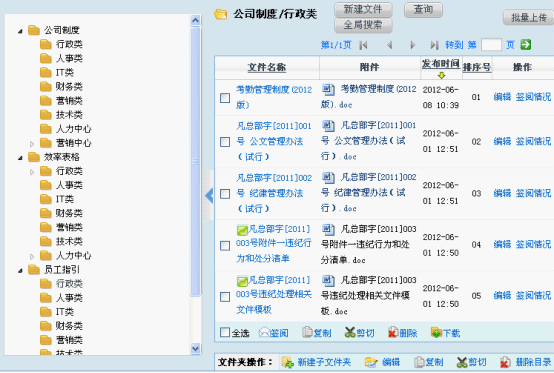The height and width of the screenshot is (373, 554).
Task: Click 签阅情况 link for row 01
Action: [x=534, y=97]
